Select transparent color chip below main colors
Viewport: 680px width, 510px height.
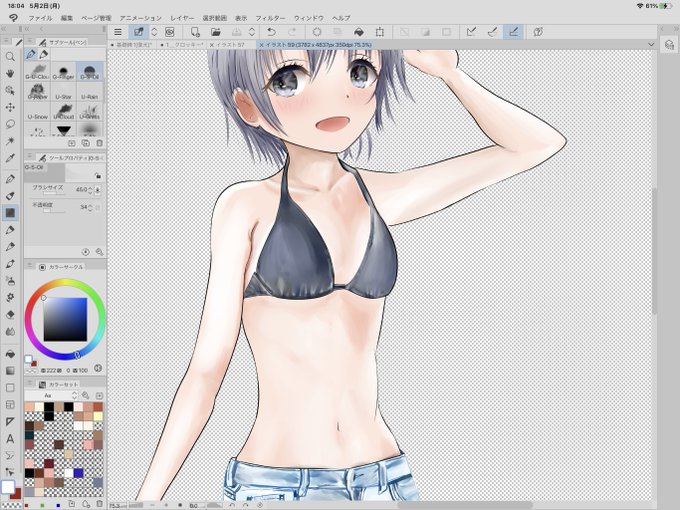(x=31, y=371)
